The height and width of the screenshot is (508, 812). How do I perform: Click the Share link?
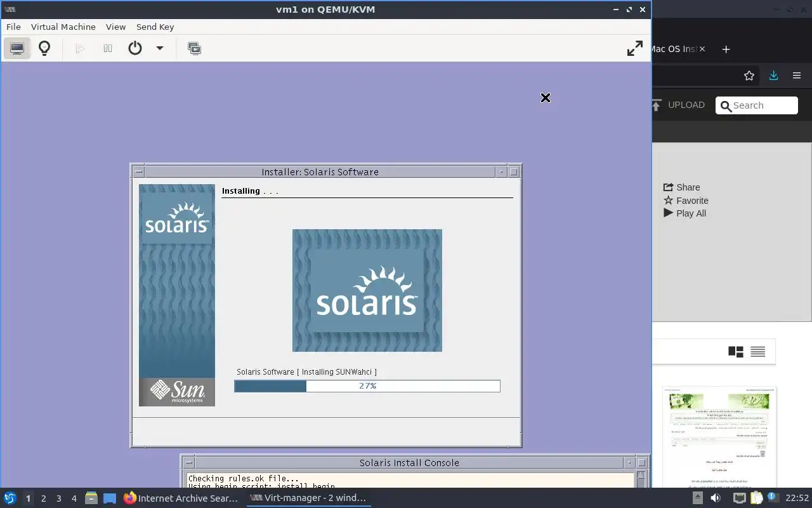[682, 187]
